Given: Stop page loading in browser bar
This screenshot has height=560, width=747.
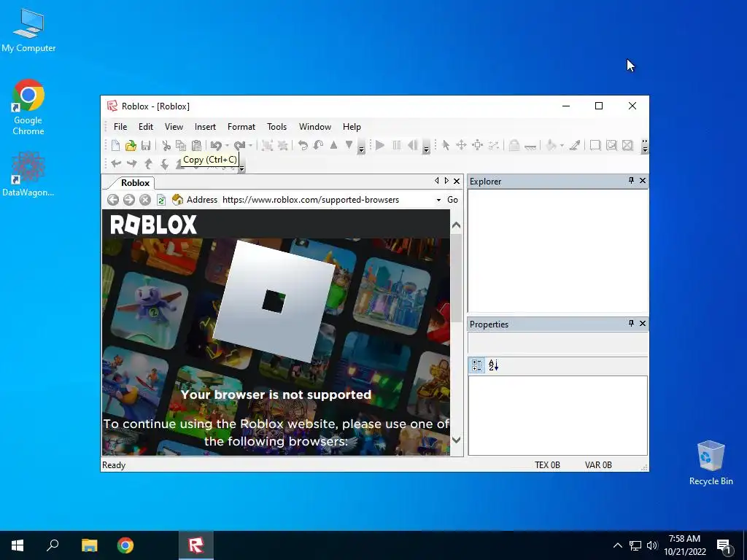Looking at the screenshot, I should pyautogui.click(x=145, y=200).
